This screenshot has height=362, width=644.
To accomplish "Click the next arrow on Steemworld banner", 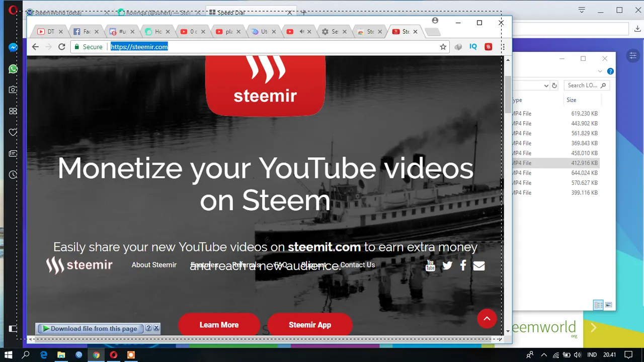I will [x=594, y=328].
